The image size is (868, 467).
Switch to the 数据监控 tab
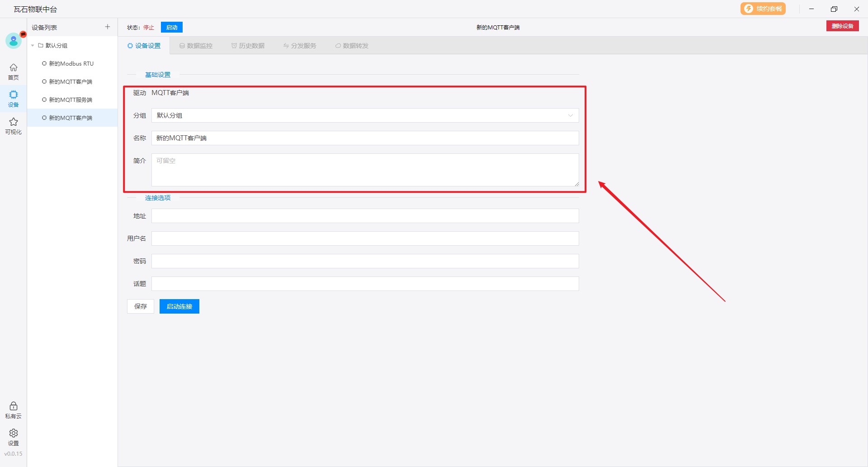[x=196, y=46]
